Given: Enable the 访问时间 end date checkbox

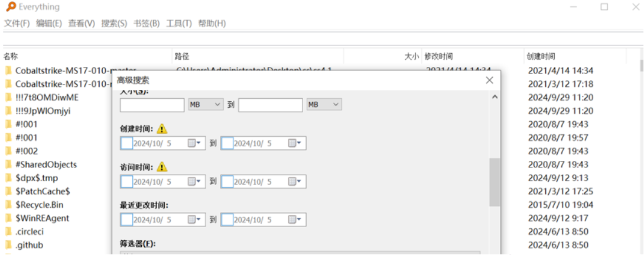Looking at the screenshot, I should click(227, 182).
